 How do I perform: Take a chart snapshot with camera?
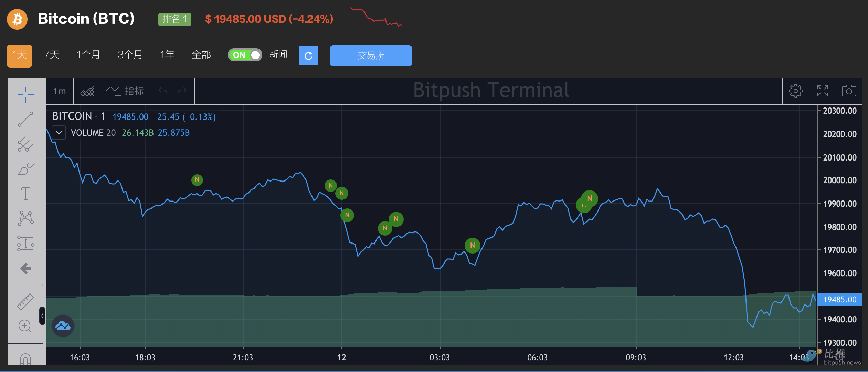(x=849, y=91)
